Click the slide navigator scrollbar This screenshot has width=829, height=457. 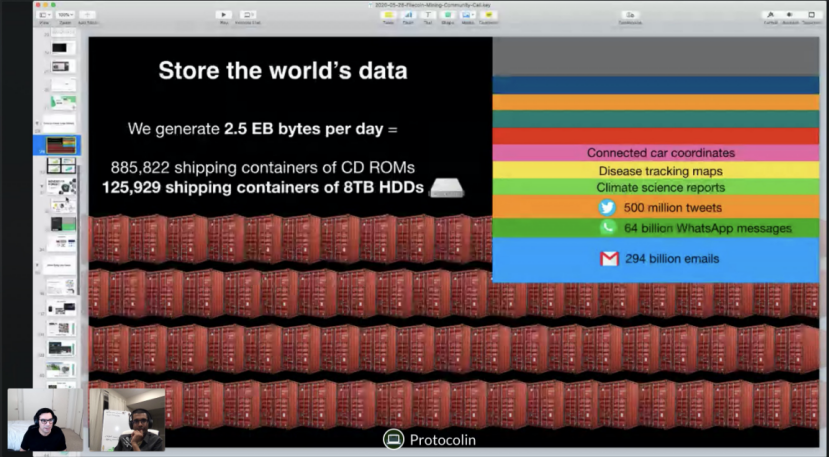79,227
